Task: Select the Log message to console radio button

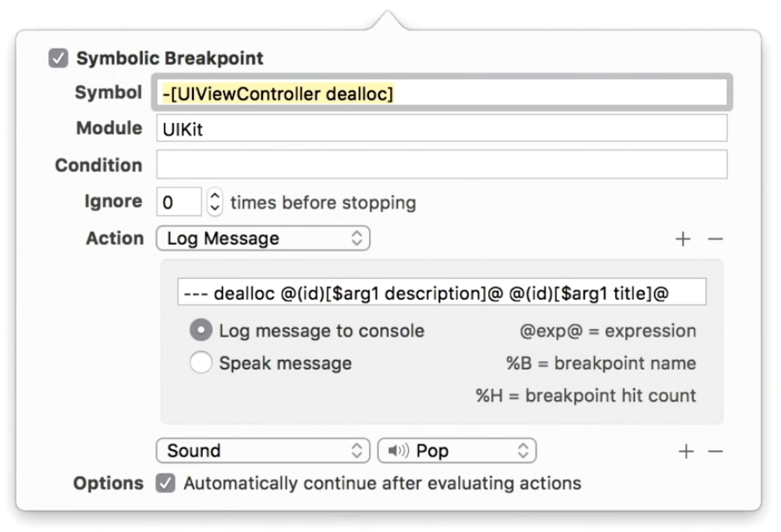Action: [x=201, y=331]
